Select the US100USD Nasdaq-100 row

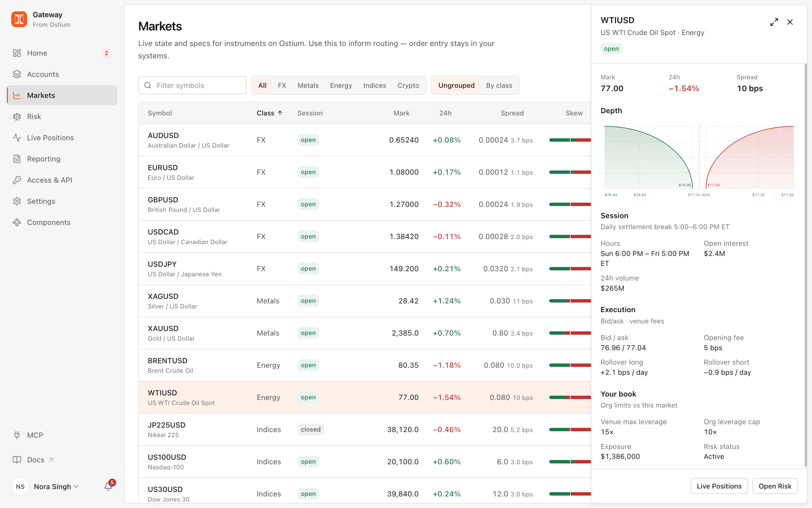click(x=365, y=462)
